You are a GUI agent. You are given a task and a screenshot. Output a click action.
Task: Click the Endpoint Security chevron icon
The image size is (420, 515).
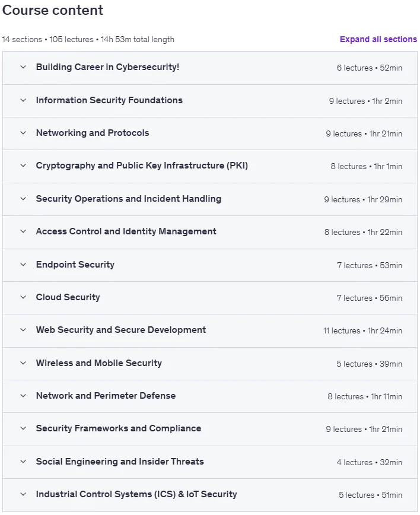[x=23, y=265]
